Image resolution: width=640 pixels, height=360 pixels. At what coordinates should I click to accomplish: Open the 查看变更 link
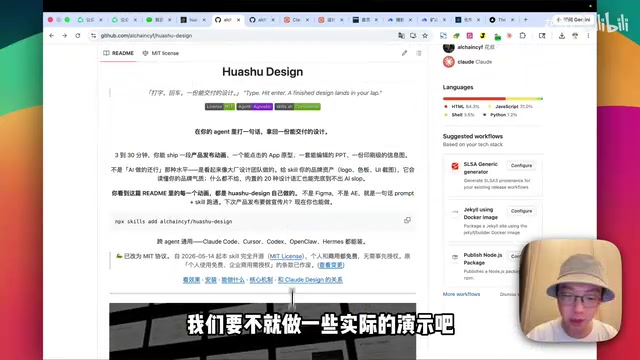point(331,265)
